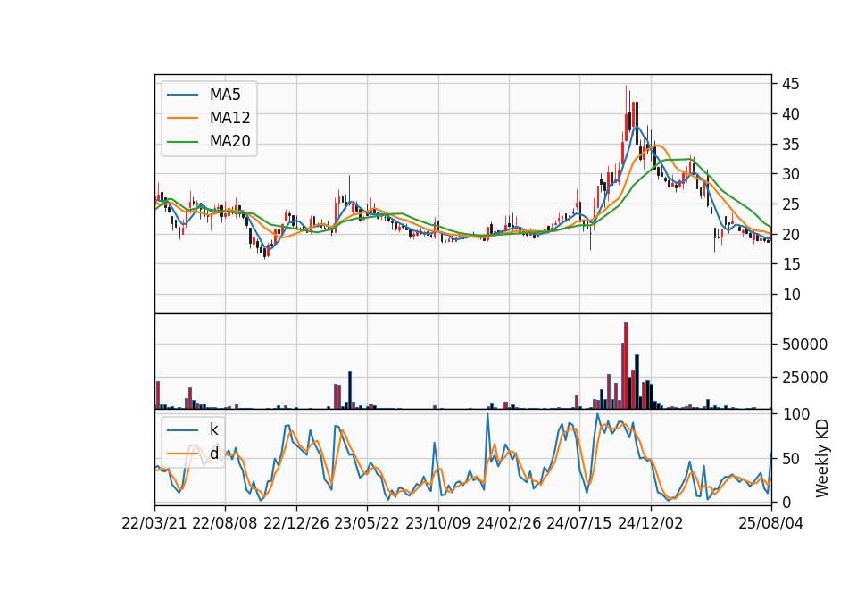Click the MA12 legend label

click(230, 118)
